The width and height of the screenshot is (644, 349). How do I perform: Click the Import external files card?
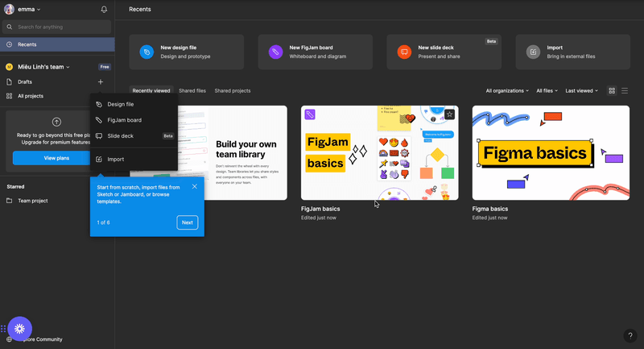click(573, 52)
